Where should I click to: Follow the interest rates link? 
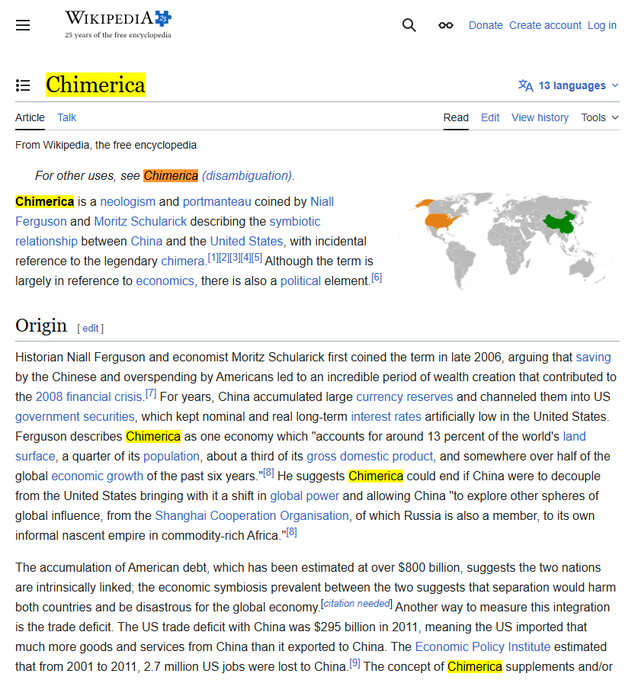(386, 417)
